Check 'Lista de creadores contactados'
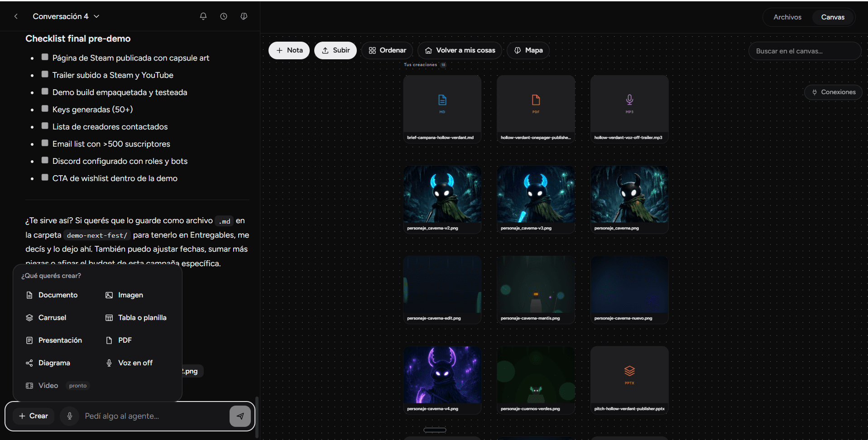Viewport: 868px width, 440px height. point(45,126)
